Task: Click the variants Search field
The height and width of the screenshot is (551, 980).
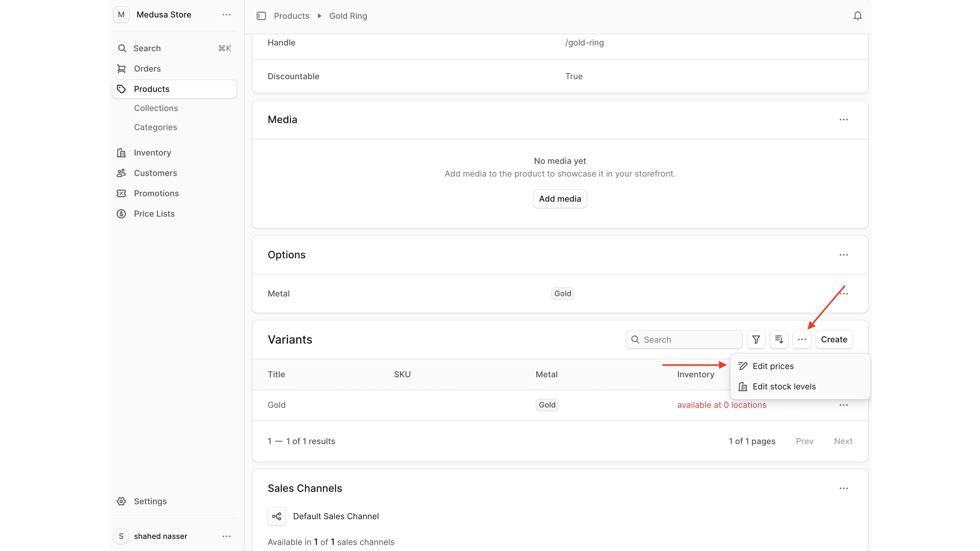Action: pos(684,339)
